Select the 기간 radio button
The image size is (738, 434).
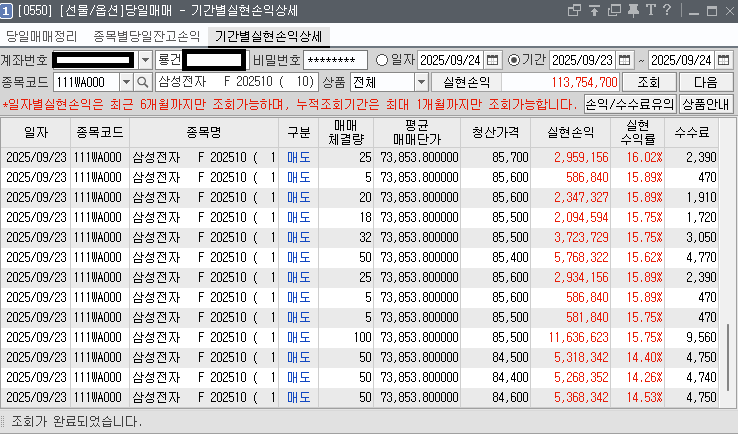click(514, 59)
